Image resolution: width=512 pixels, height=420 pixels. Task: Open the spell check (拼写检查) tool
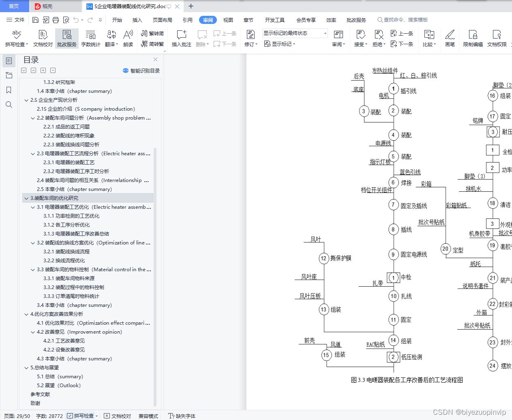(17, 39)
